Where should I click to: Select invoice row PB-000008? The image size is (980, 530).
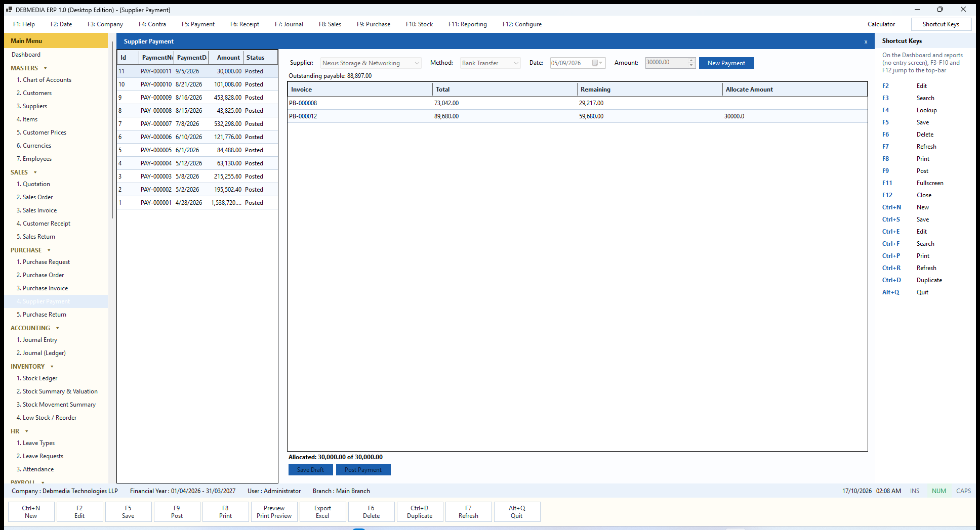577,103
